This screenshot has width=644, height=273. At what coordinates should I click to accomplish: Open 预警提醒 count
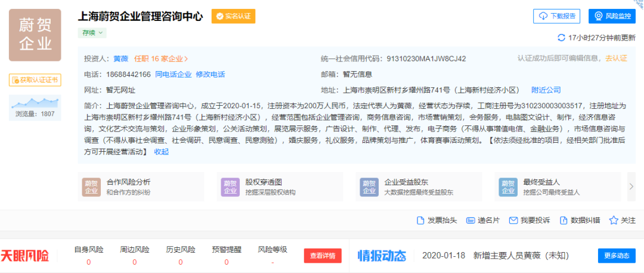(x=227, y=256)
